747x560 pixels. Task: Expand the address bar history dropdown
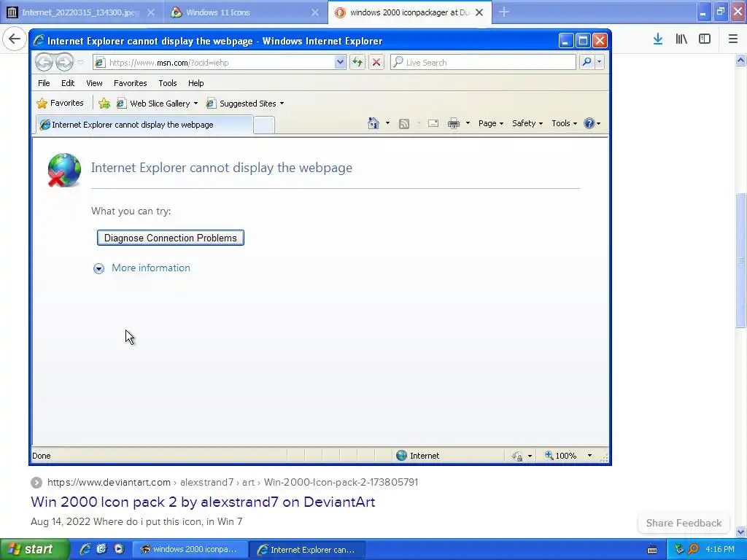pyautogui.click(x=340, y=63)
